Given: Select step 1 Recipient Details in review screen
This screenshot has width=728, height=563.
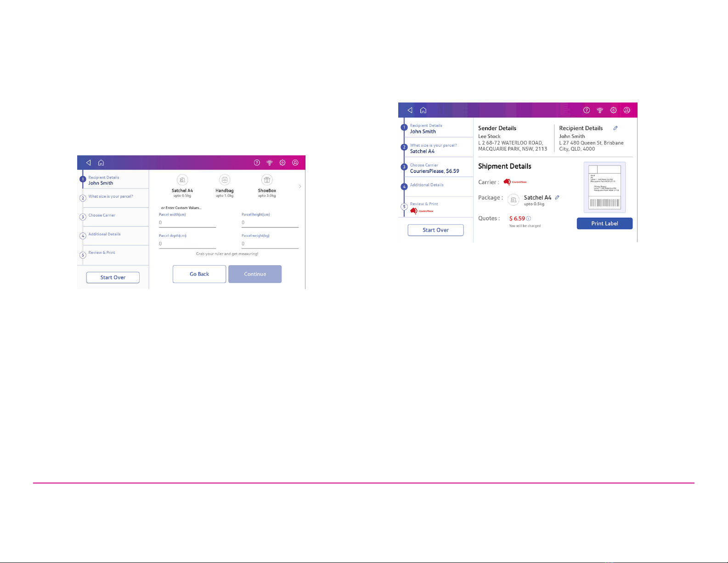Looking at the screenshot, I should 436,128.
